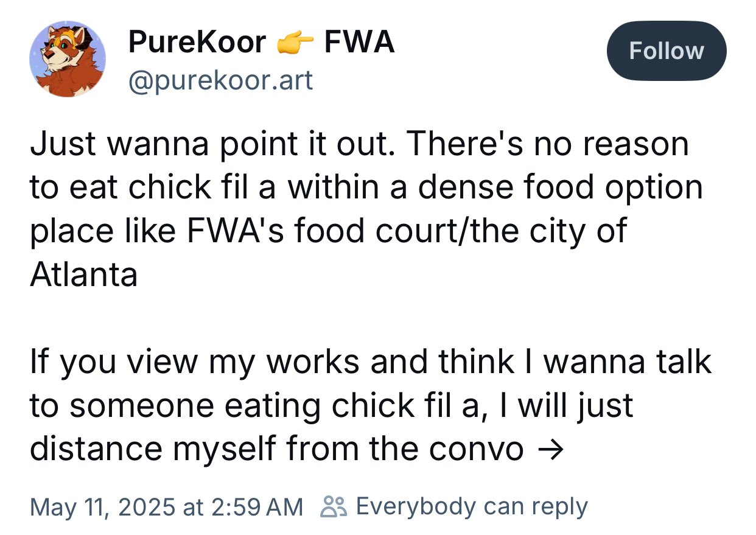Click the "FWA" text in the display name
This screenshot has width=756, height=535.
359,43
